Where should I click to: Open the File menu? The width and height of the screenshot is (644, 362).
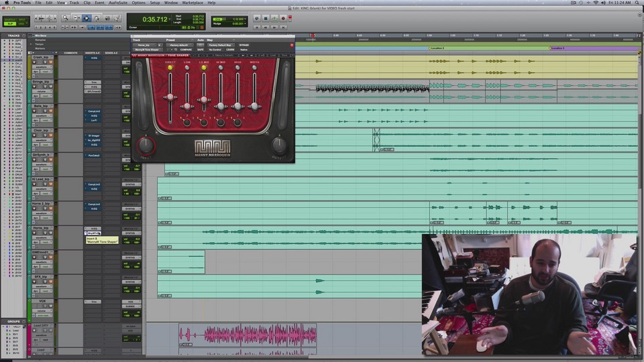pyautogui.click(x=38, y=3)
